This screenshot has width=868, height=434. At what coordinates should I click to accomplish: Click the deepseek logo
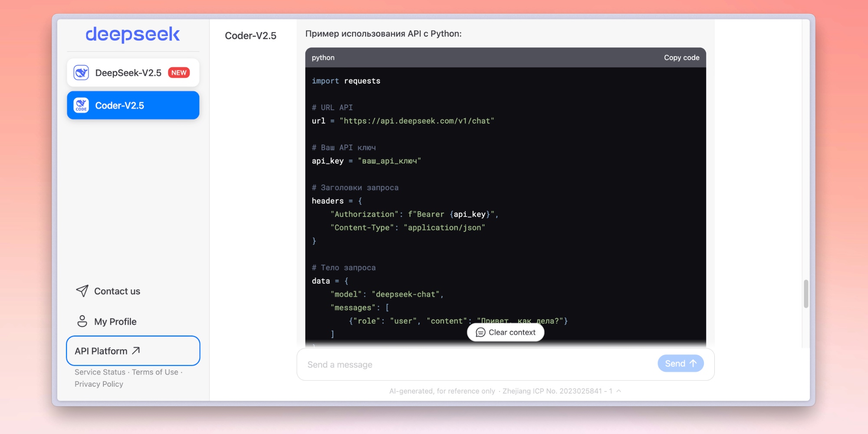133,35
